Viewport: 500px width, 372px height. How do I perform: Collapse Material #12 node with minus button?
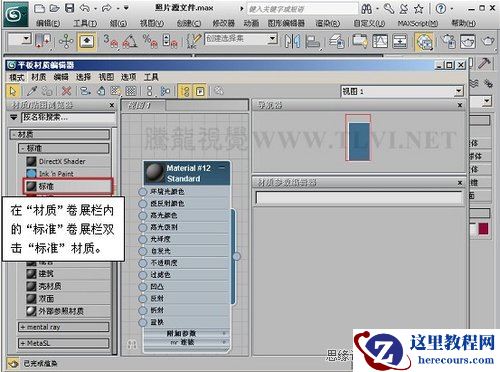(x=222, y=168)
